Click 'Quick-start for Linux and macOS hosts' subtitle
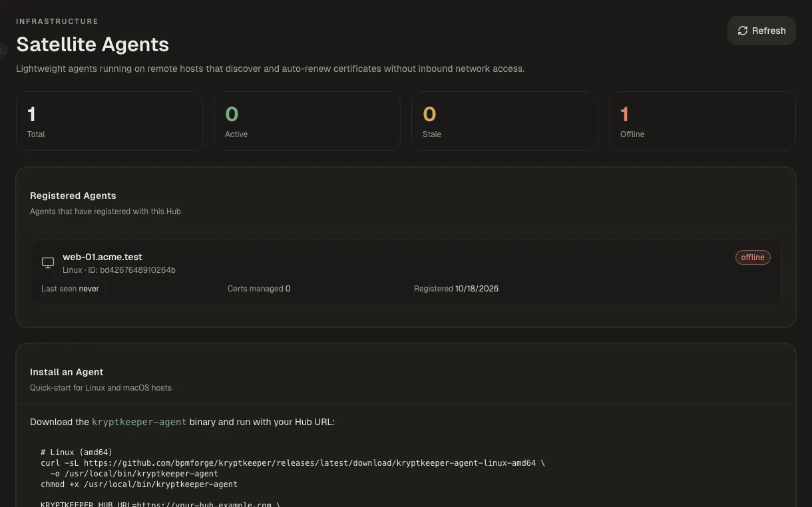 pos(101,388)
